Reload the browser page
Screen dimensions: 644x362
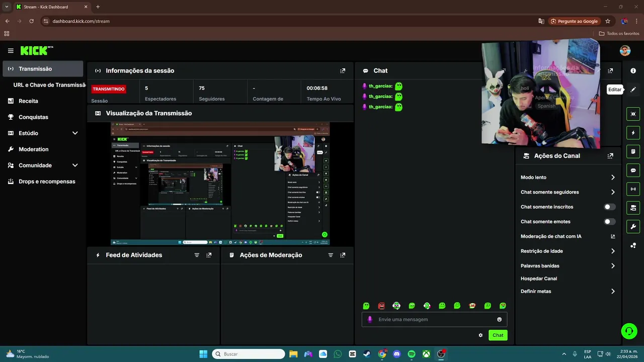(31, 21)
